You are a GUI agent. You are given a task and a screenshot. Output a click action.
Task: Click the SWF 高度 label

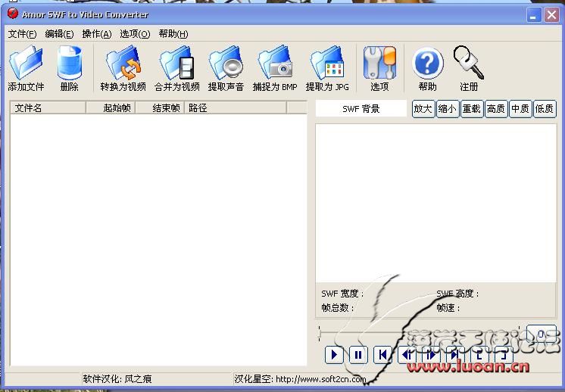coord(457,294)
